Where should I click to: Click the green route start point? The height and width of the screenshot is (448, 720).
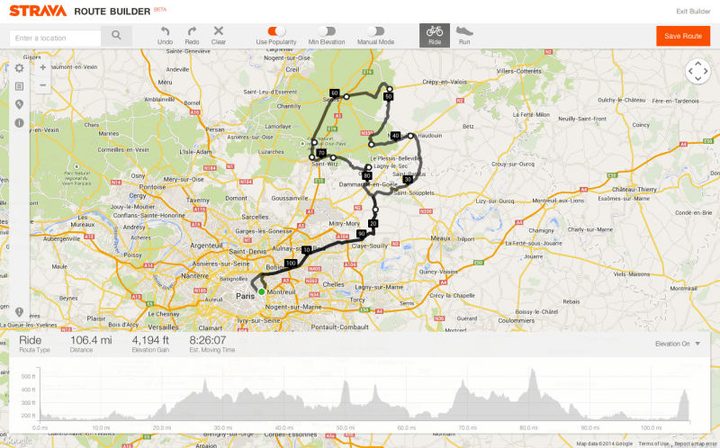pyautogui.click(x=261, y=292)
